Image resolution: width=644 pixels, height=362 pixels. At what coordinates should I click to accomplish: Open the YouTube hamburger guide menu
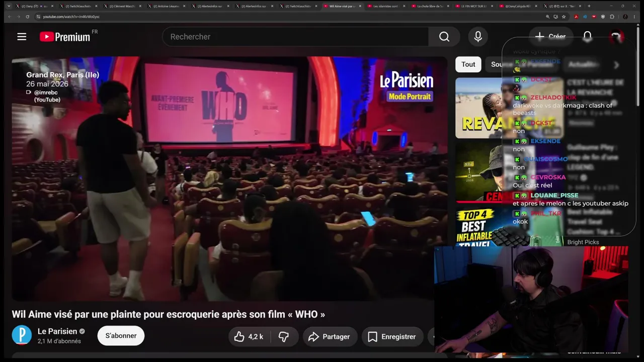22,37
